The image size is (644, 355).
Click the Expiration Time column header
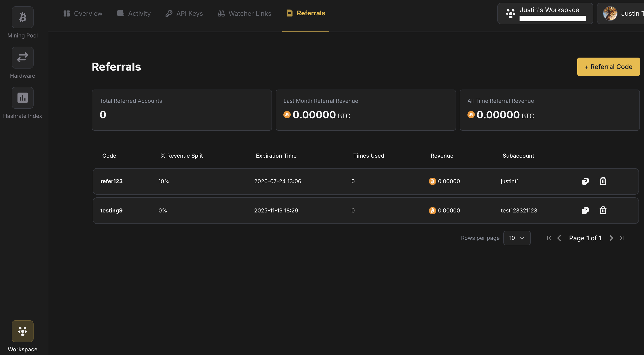[276, 156]
